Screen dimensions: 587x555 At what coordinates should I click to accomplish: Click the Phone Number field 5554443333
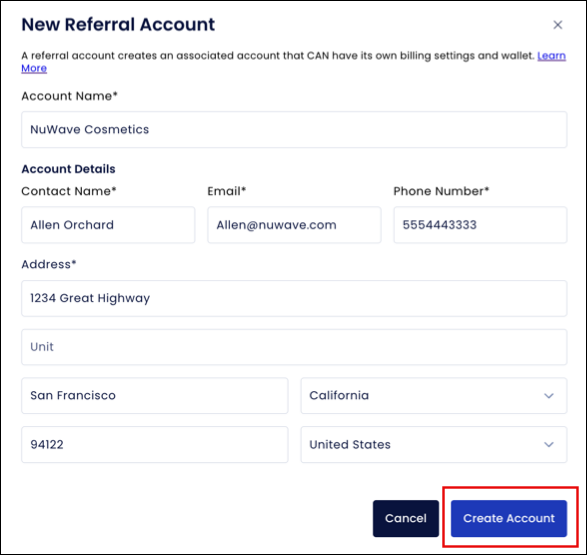(480, 225)
